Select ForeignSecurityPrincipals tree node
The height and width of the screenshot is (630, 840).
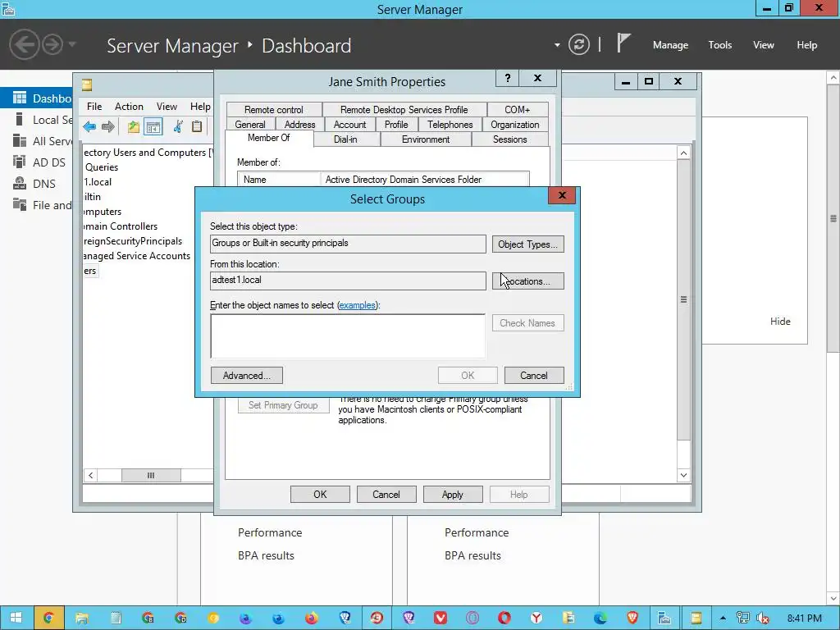[x=133, y=241]
